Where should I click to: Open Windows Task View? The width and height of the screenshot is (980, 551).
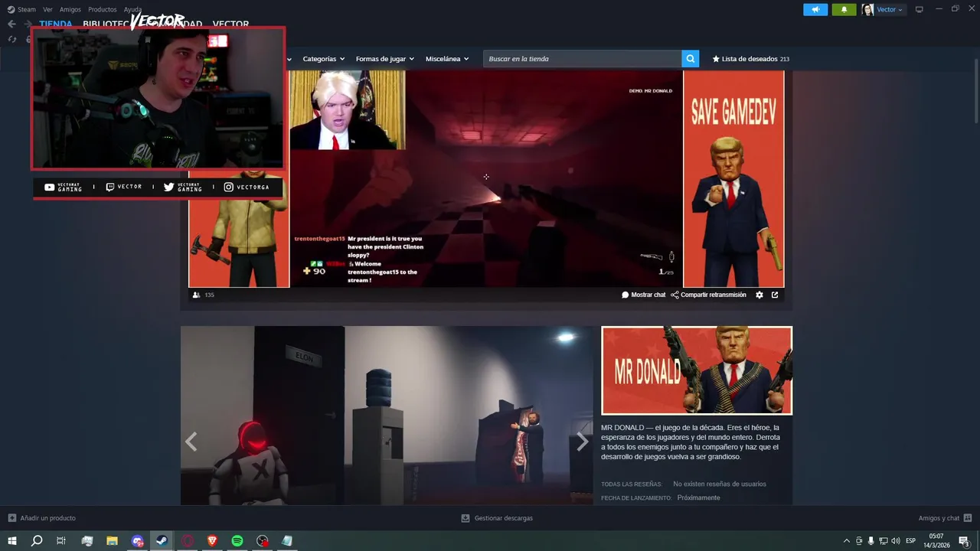pyautogui.click(x=61, y=540)
